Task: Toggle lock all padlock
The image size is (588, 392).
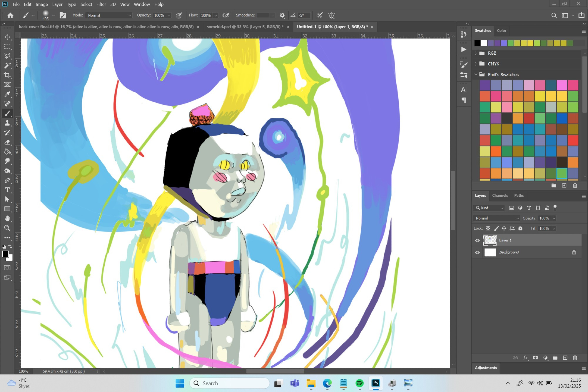Action: (x=520, y=228)
